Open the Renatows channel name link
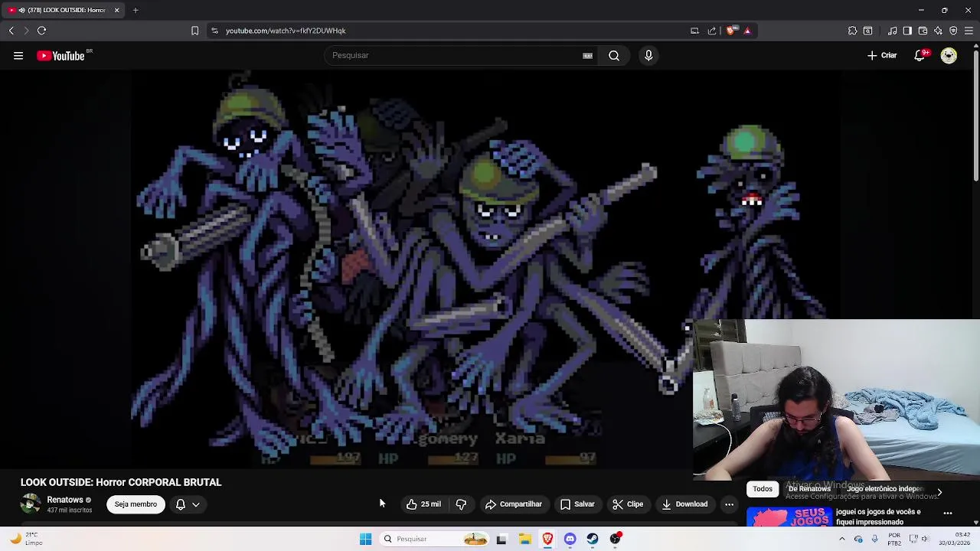This screenshot has width=980, height=551. click(65, 500)
